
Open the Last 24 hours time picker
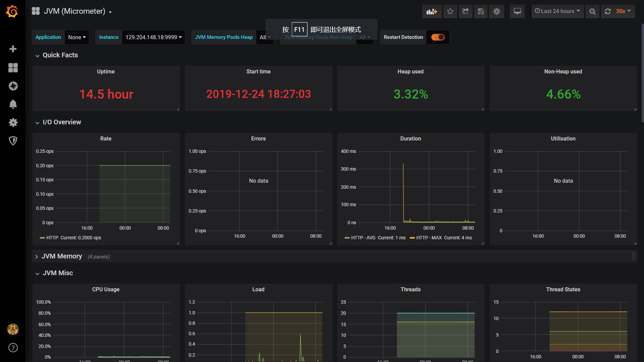click(557, 11)
